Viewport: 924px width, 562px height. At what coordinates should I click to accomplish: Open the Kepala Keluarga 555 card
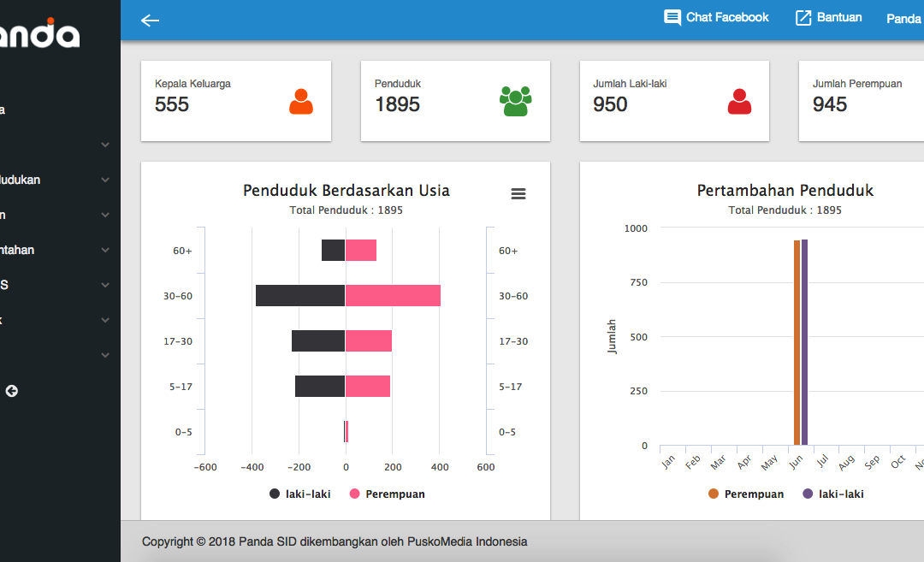pos(236,101)
